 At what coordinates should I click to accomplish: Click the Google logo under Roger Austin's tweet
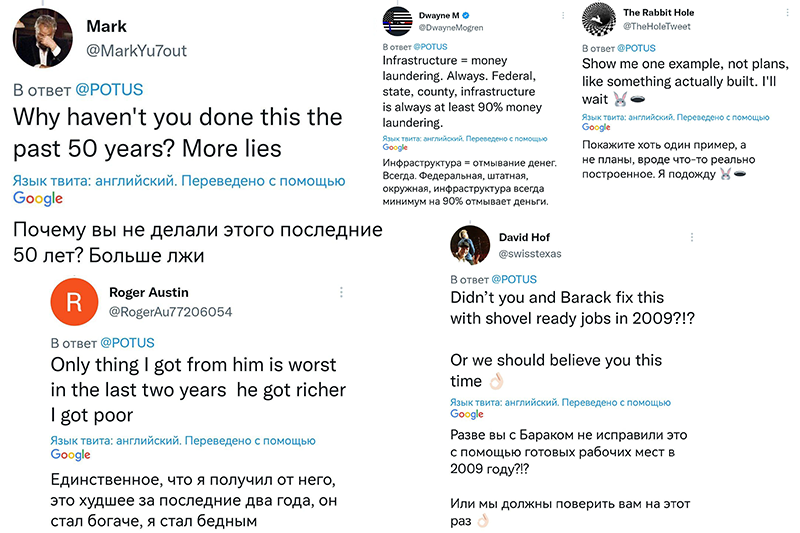70,454
